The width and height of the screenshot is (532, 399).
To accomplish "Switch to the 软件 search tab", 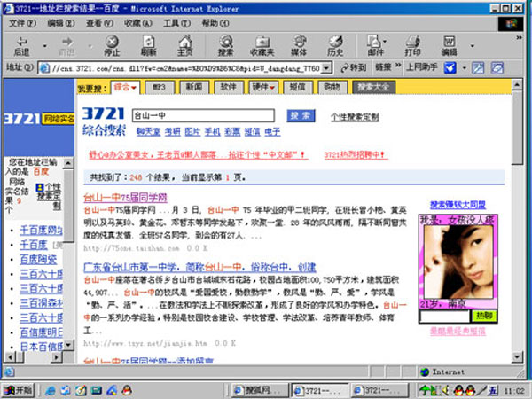I will pyautogui.click(x=229, y=88).
